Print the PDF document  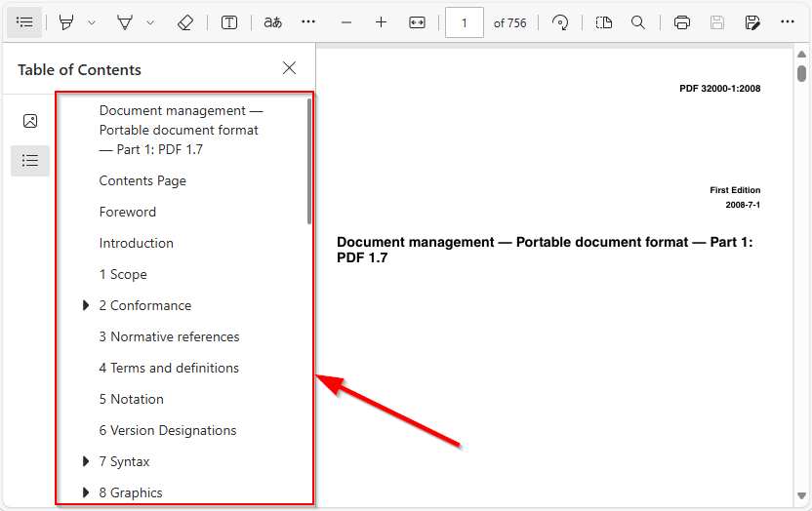click(x=682, y=22)
